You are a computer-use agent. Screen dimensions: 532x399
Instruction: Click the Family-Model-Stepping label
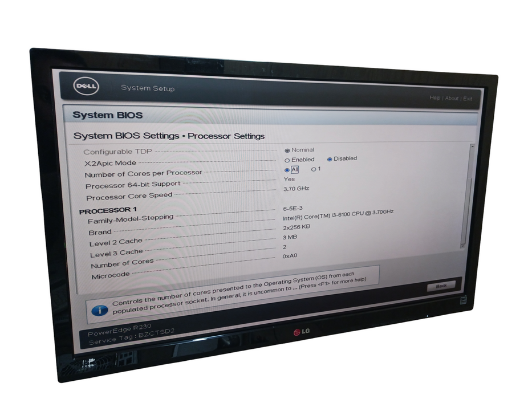point(131,219)
